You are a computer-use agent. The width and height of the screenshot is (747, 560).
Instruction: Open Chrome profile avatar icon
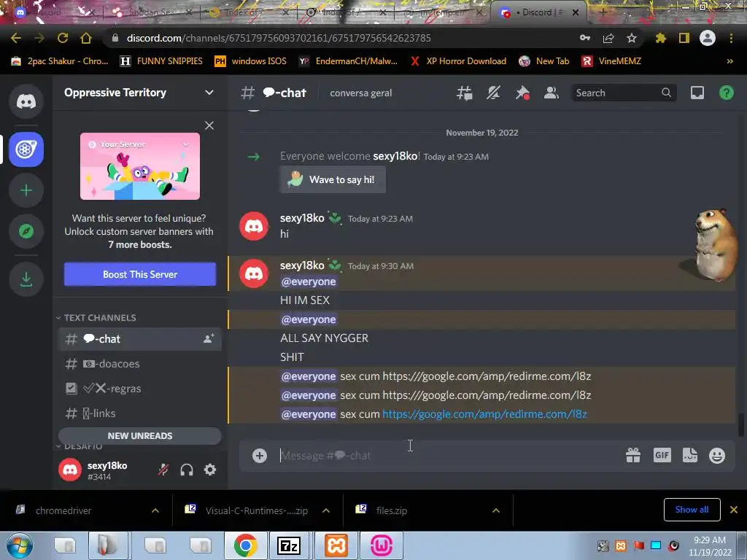708,38
